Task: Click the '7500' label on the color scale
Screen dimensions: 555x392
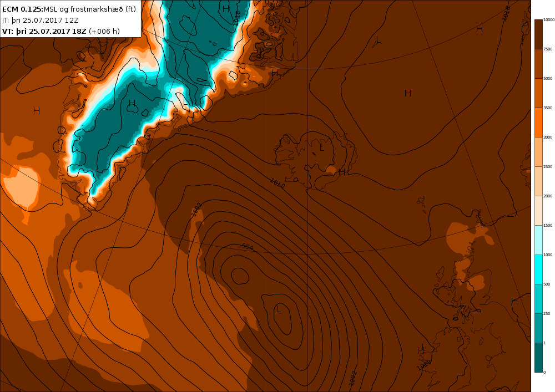Action: pyautogui.click(x=548, y=49)
